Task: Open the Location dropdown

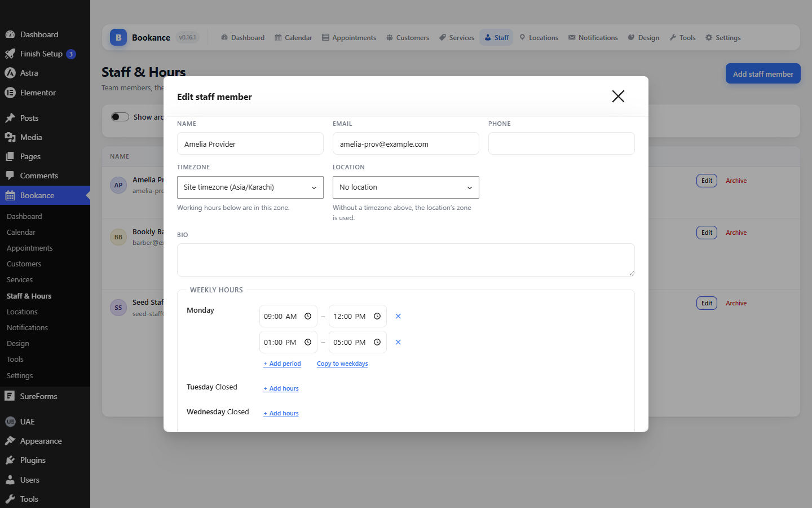Action: pos(406,187)
